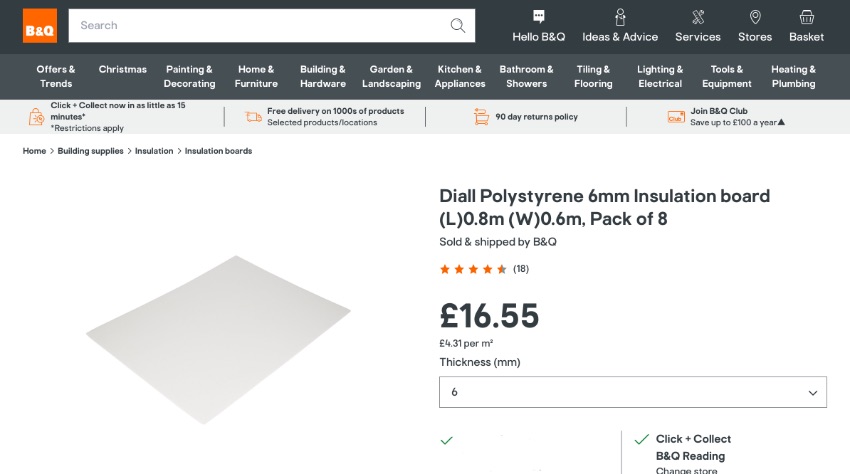Open the Insulation boards breadcrumb

(x=218, y=151)
